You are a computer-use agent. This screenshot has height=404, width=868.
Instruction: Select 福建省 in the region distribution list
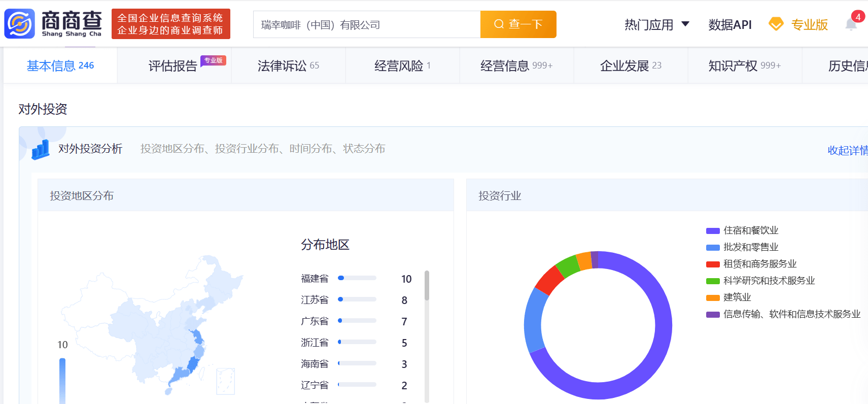tap(315, 279)
